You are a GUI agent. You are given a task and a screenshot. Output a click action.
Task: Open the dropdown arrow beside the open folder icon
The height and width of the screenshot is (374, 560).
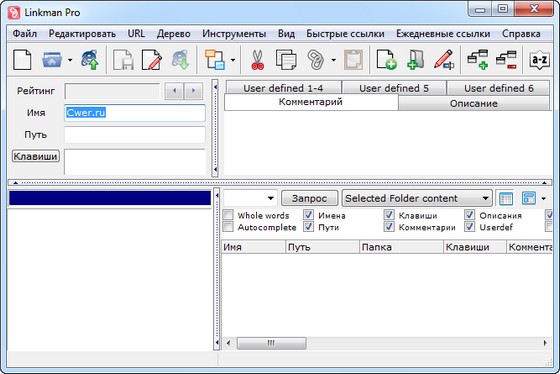click(x=70, y=60)
